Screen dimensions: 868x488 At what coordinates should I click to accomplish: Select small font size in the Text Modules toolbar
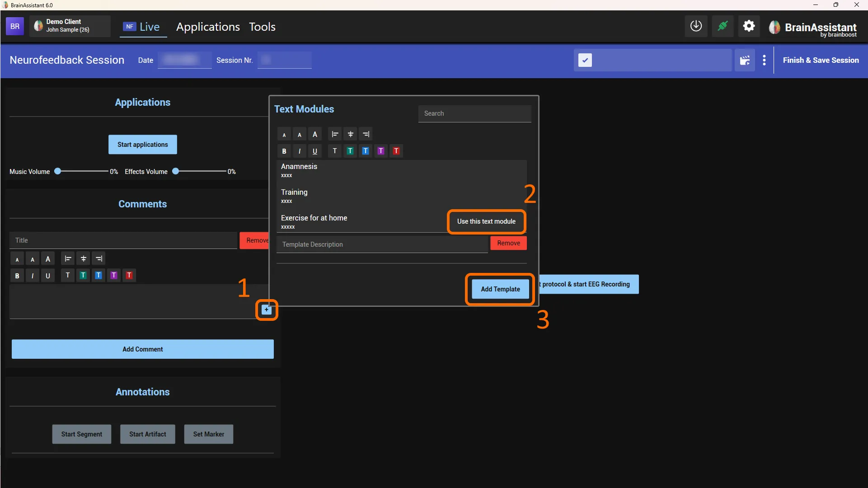[x=284, y=134]
